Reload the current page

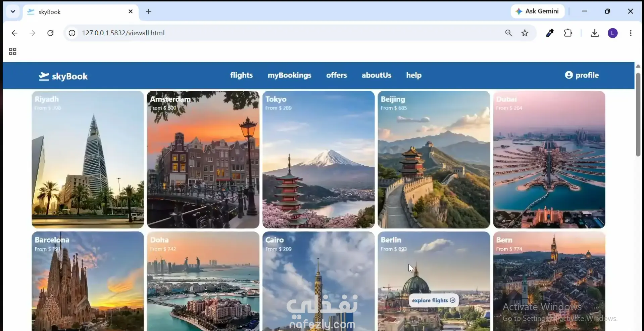(50, 33)
